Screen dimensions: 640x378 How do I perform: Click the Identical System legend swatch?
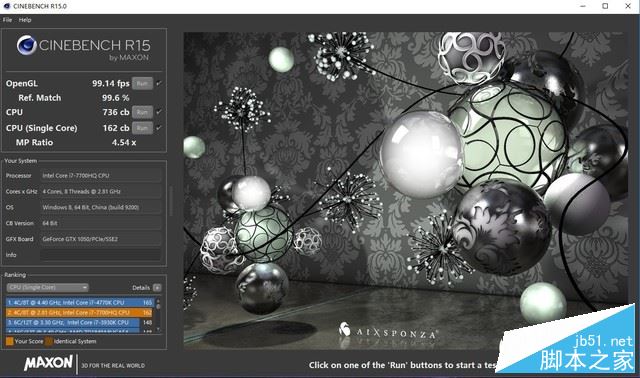pos(49,341)
